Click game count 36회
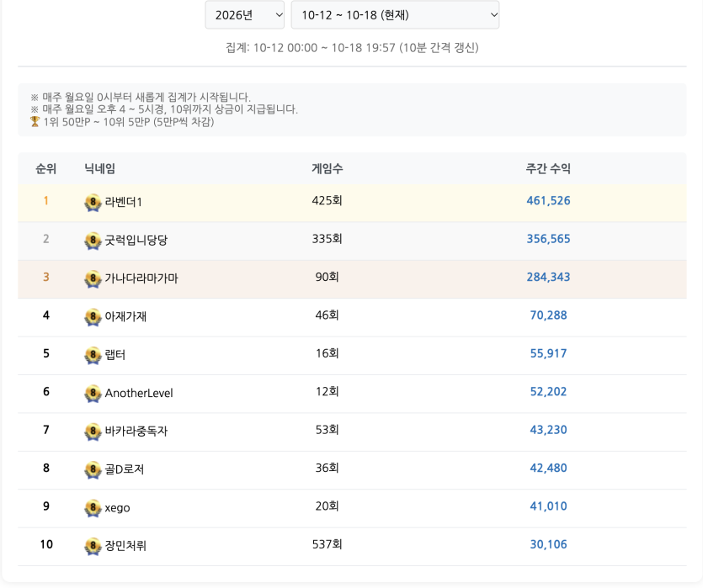 pos(328,468)
